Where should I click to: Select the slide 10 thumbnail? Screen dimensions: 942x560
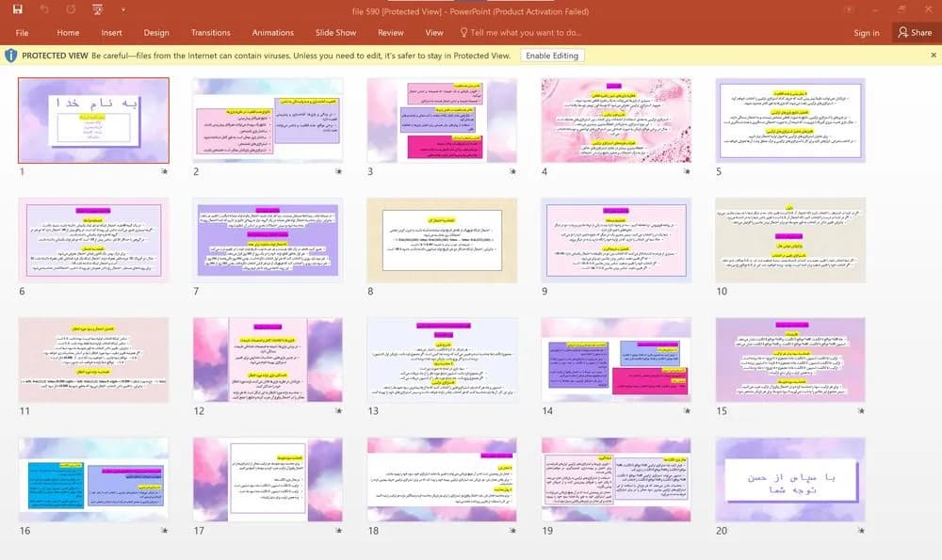click(790, 240)
